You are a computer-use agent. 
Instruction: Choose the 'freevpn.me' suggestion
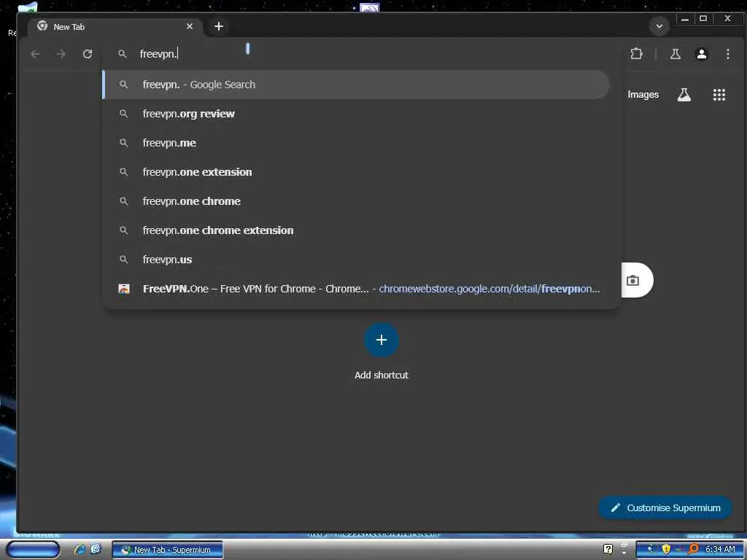pyautogui.click(x=356, y=143)
